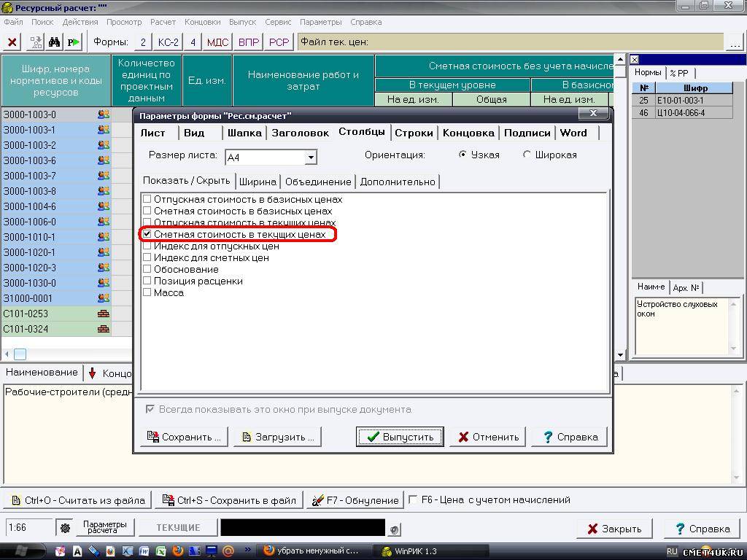This screenshot has height=560, width=747.
Task: Open the Дополнительно sub-tab
Action: [x=398, y=182]
